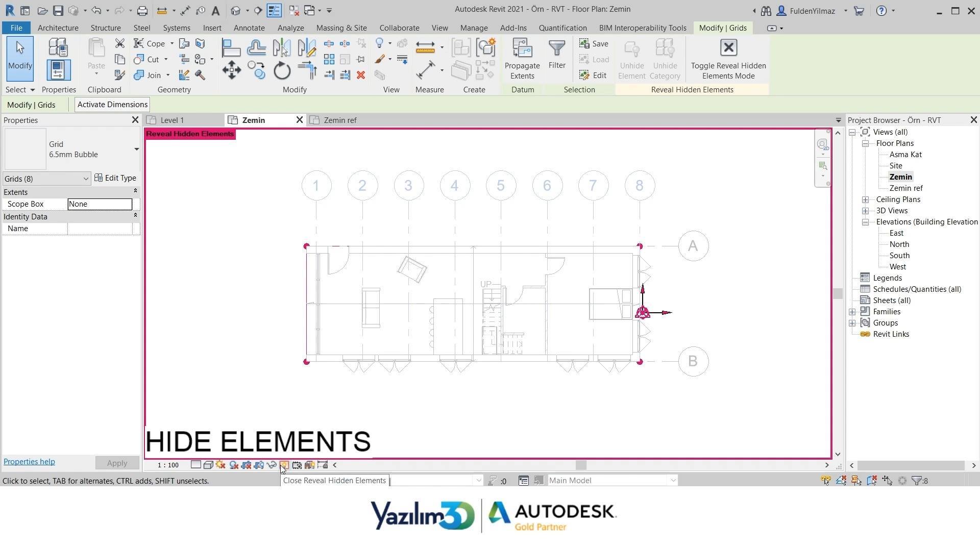Click the Cut to Clipboard scissors icon
This screenshot has height=551, width=980.
(120, 43)
